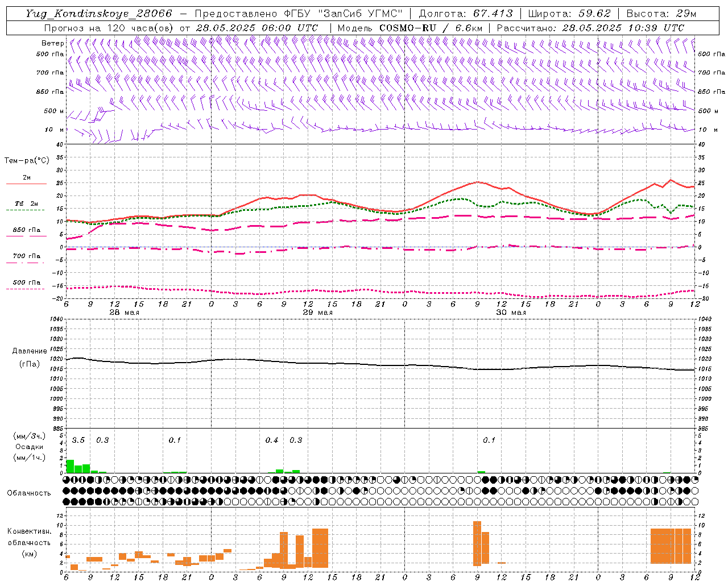Click the Ветер panel label

(x=52, y=43)
